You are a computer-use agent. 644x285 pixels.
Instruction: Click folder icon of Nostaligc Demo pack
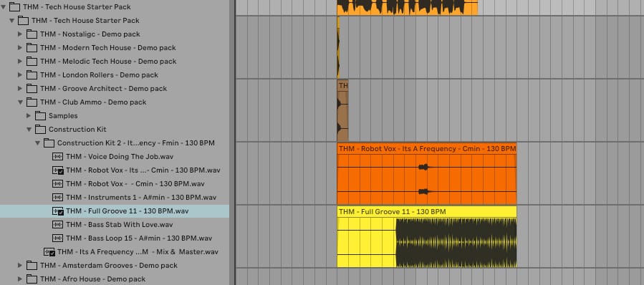click(x=32, y=34)
